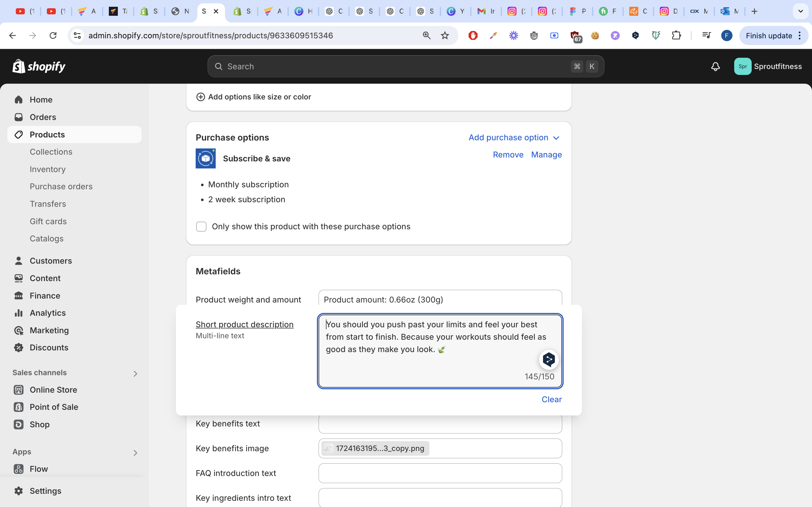Open Online Store sales channel
The image size is (812, 507).
[53, 390]
